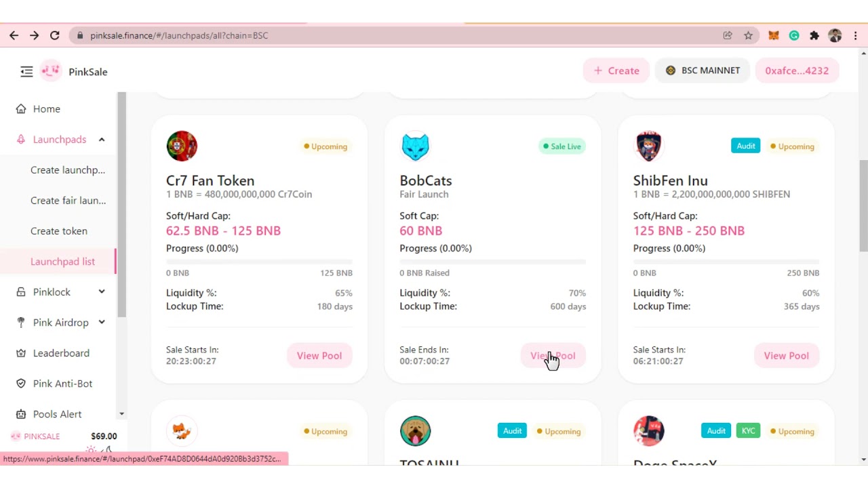Bookmark this page with the star icon

748,35
